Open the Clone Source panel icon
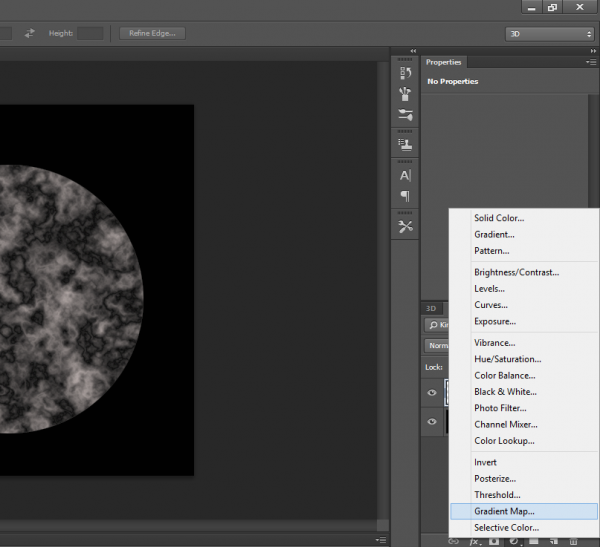 click(405, 144)
